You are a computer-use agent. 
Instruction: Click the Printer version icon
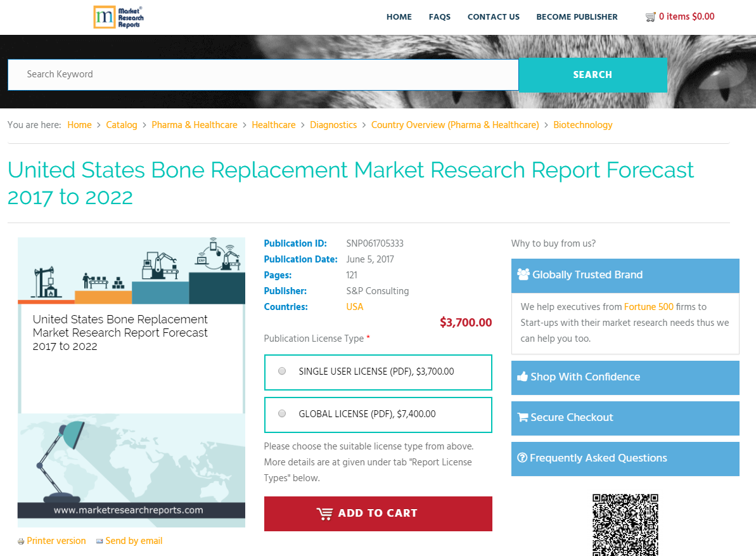pos(21,541)
